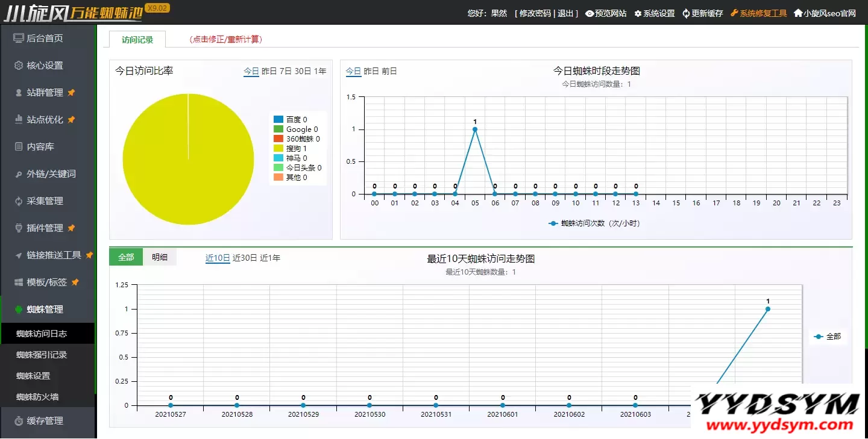The image size is (868, 439).
Task: Switch trend view to 明细
Action: [x=160, y=257]
